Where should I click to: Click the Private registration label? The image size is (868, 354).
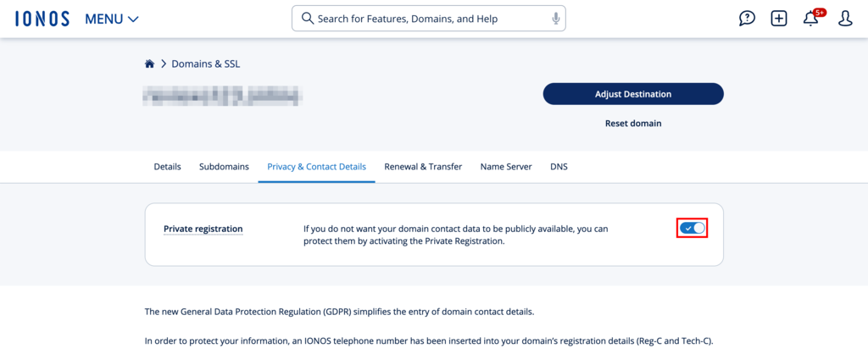pos(203,229)
